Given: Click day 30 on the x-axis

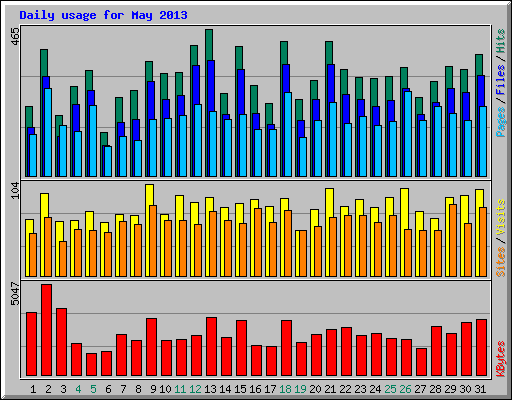Looking at the screenshot, I should coord(465,389).
